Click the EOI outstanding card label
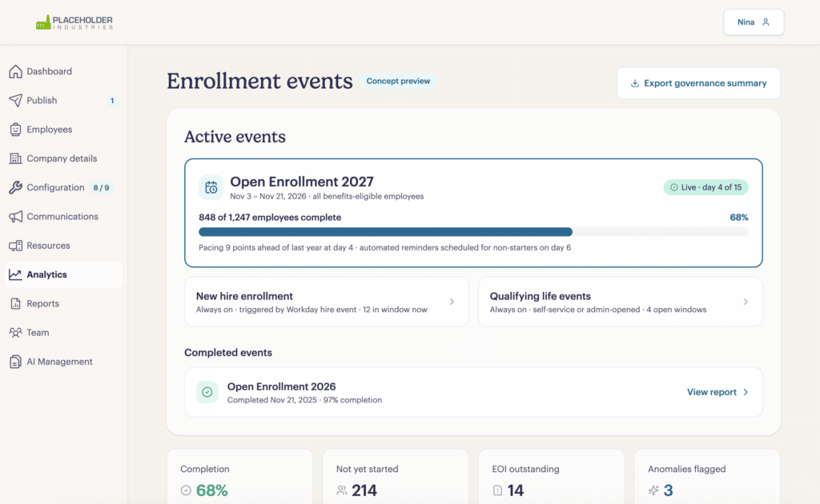820x504 pixels. (525, 469)
